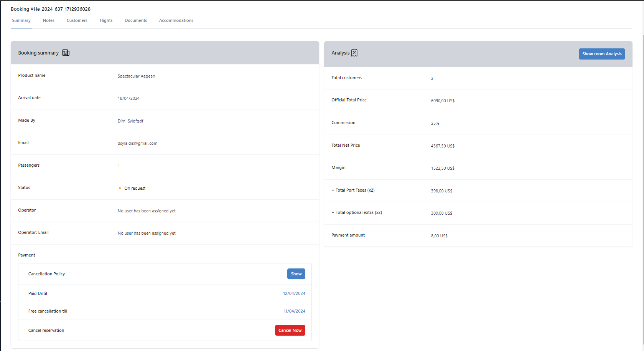Click the arrival date 18/04/2024

(128, 99)
